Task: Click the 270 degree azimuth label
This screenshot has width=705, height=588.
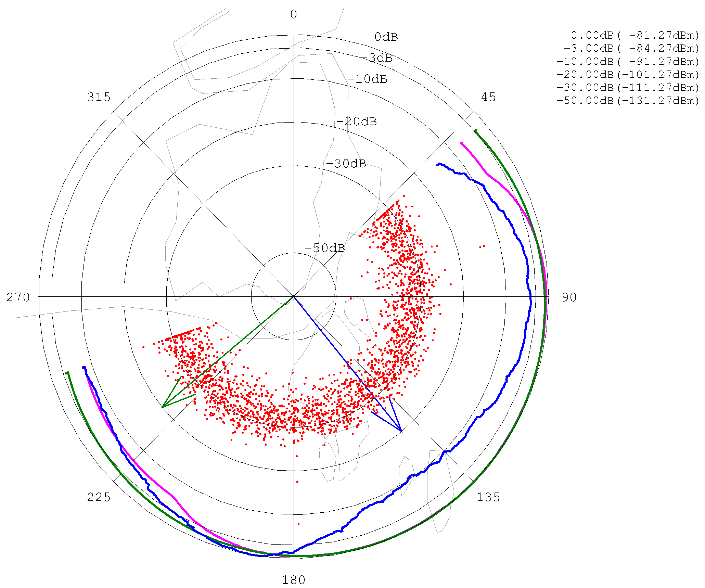Action: click(x=18, y=297)
